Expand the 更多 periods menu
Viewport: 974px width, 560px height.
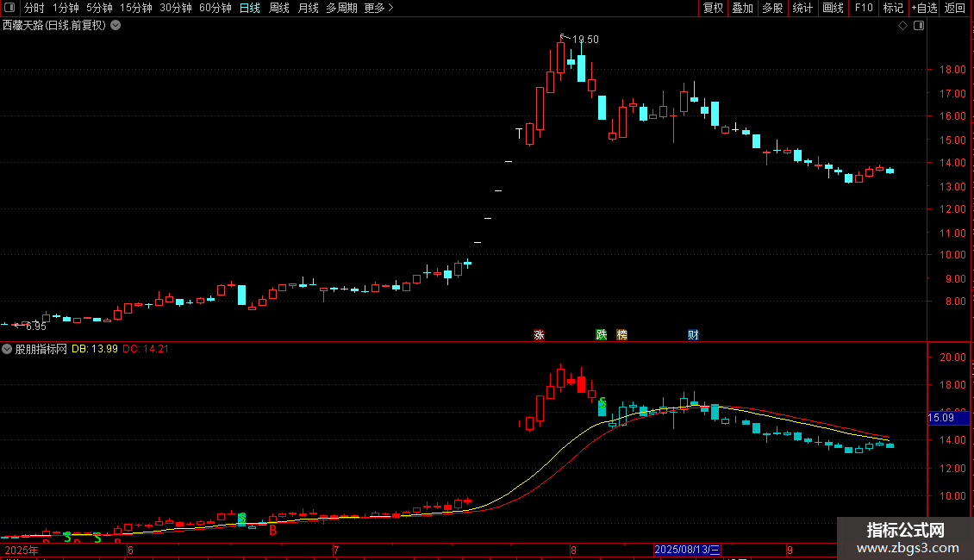click(x=378, y=8)
